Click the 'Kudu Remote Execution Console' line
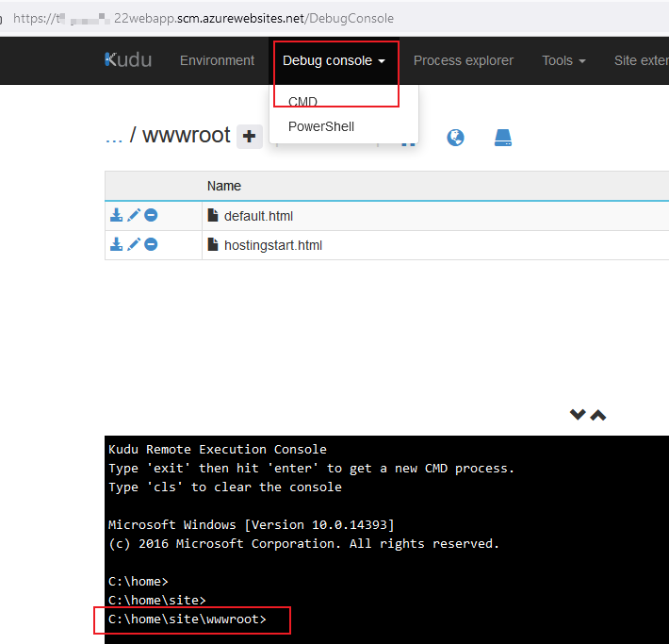Image resolution: width=669 pixels, height=644 pixels. (217, 449)
